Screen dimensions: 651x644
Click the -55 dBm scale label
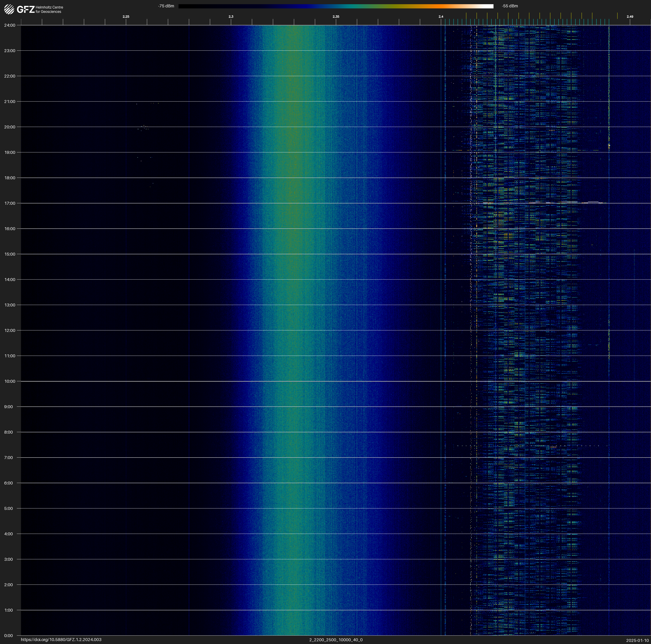click(509, 6)
